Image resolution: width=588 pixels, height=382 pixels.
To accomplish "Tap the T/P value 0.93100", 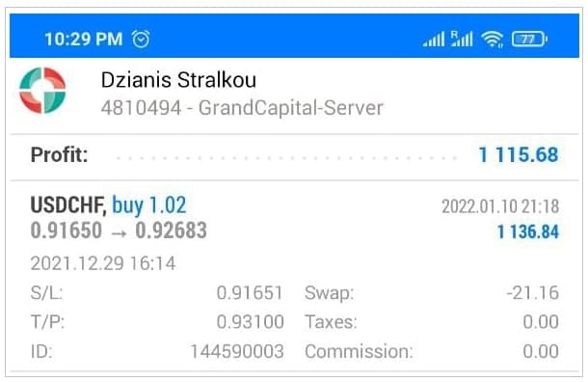I will (250, 322).
